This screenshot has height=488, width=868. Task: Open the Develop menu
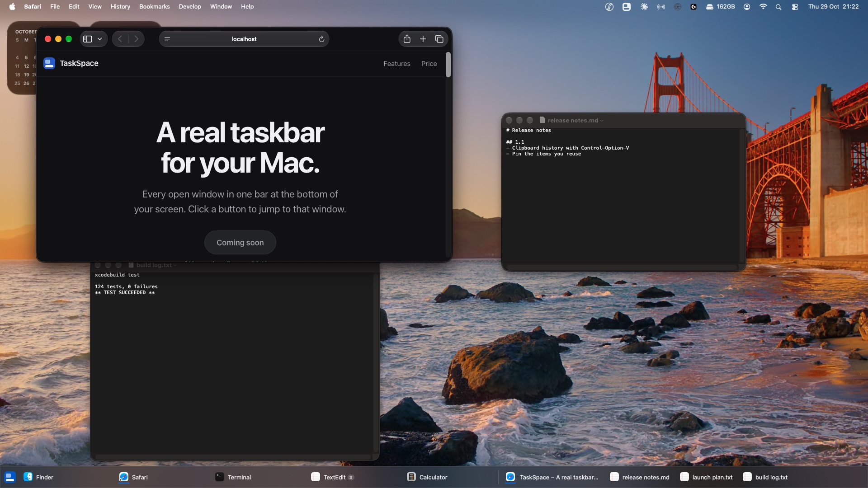pyautogui.click(x=190, y=6)
